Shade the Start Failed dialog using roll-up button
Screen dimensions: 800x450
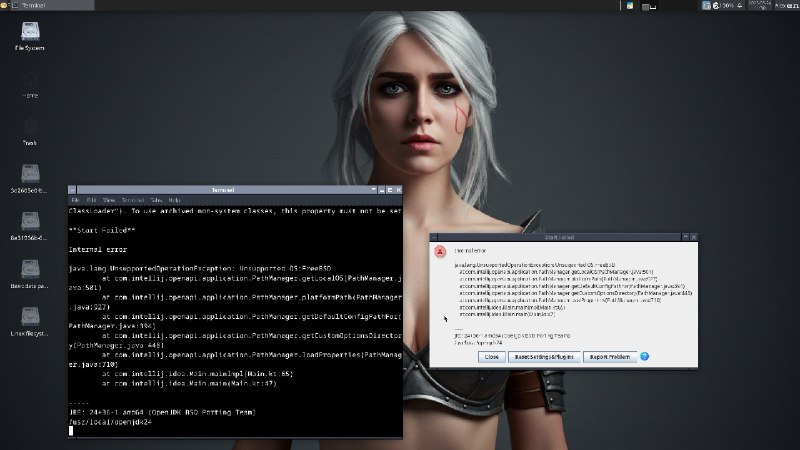pos(685,237)
